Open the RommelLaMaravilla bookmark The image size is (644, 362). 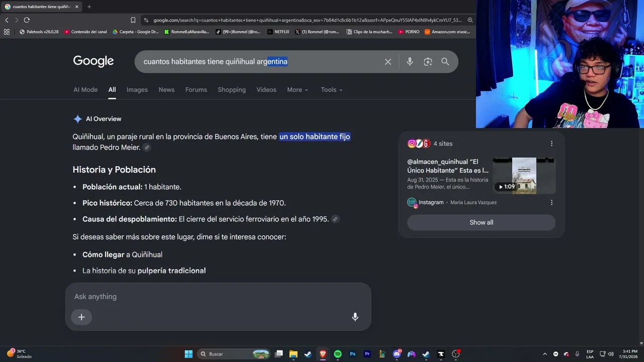point(187,32)
